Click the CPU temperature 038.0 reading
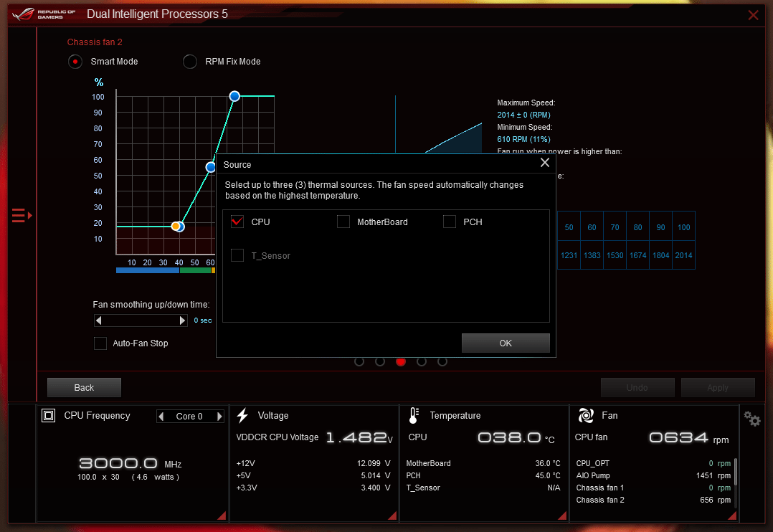 point(516,438)
